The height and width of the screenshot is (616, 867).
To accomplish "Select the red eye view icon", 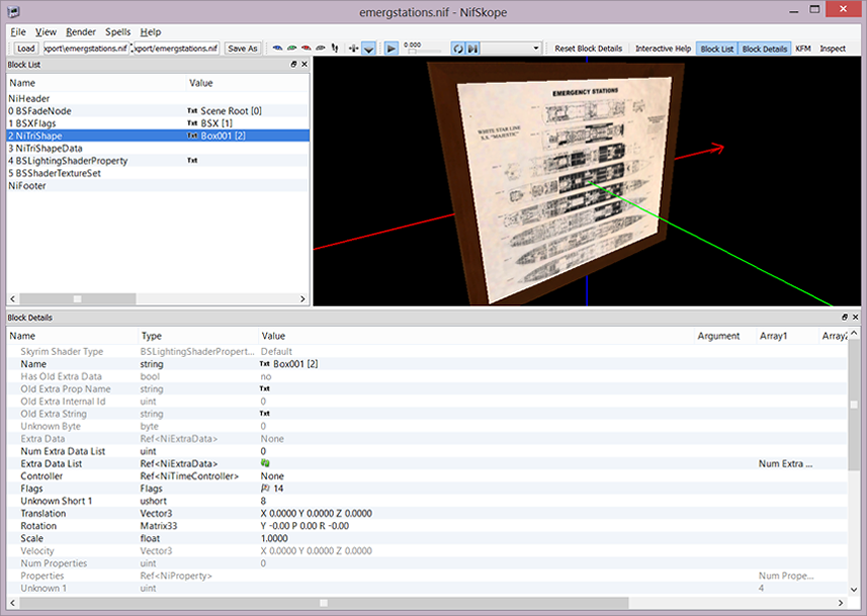I will click(306, 48).
